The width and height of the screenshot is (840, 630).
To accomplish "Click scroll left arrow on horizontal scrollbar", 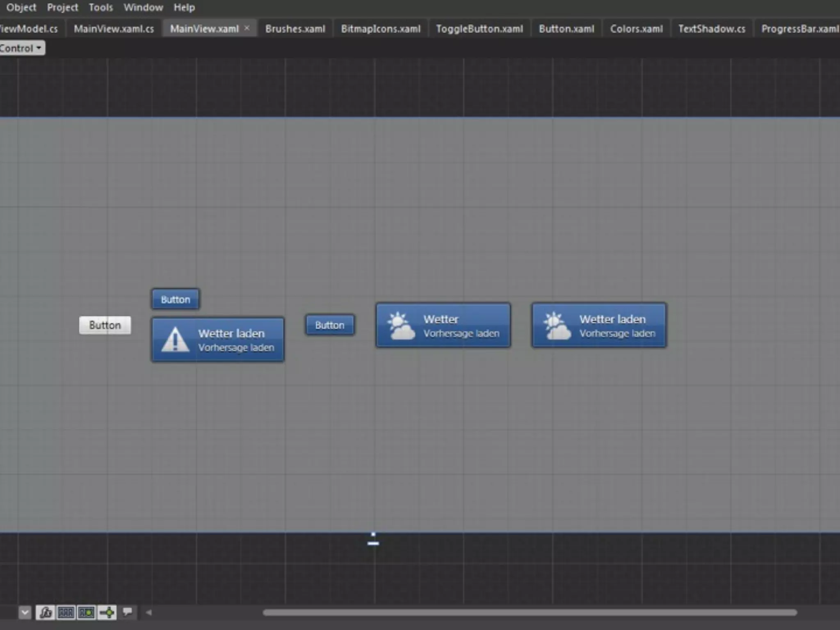I will click(149, 612).
